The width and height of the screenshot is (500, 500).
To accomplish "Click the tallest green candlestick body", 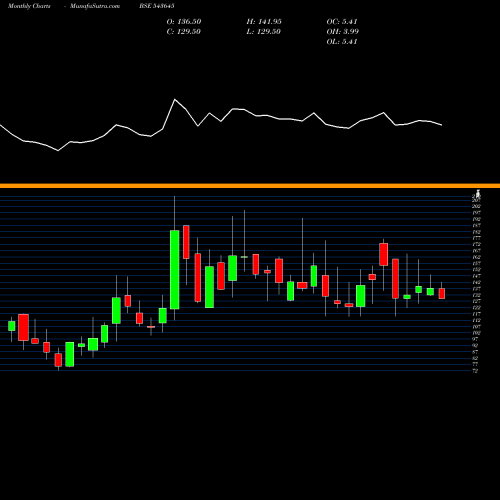I will [174, 270].
